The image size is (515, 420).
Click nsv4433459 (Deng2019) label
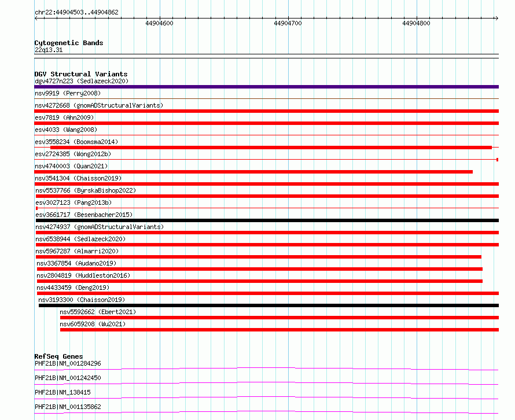click(73, 288)
